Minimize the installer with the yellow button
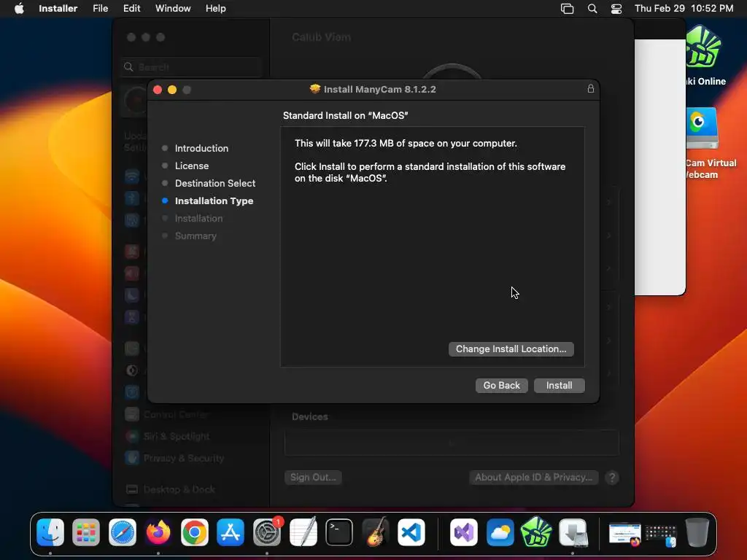The height and width of the screenshot is (560, 747). click(x=172, y=90)
